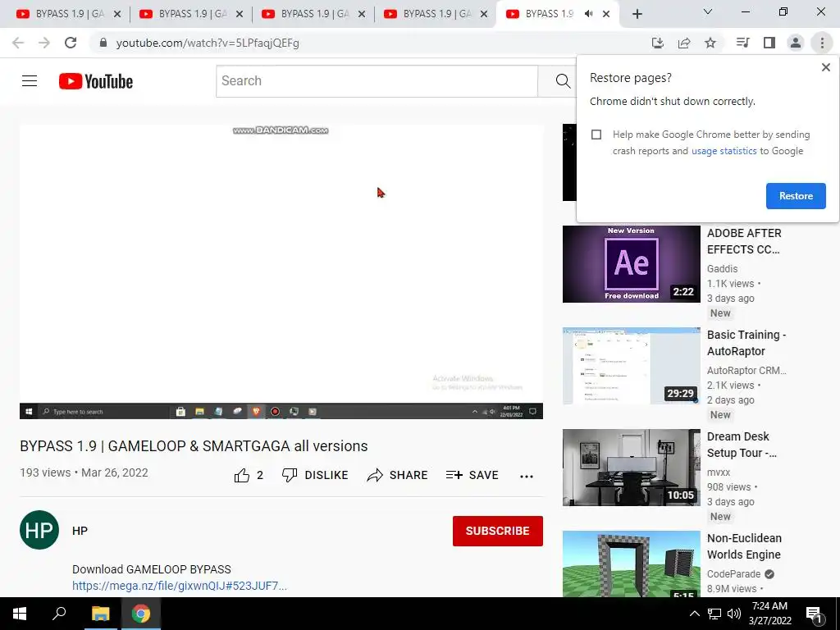Open the HP channel avatar
This screenshot has height=630, width=840.
[39, 531]
